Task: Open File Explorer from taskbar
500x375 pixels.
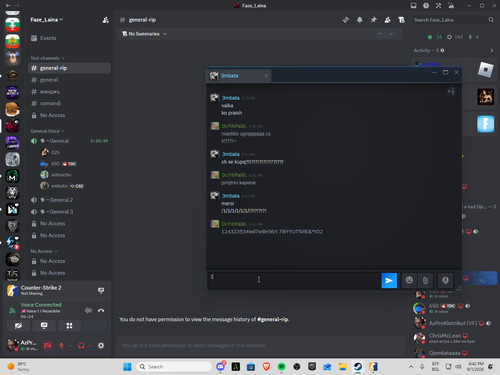Action: pyautogui.click(x=342, y=367)
